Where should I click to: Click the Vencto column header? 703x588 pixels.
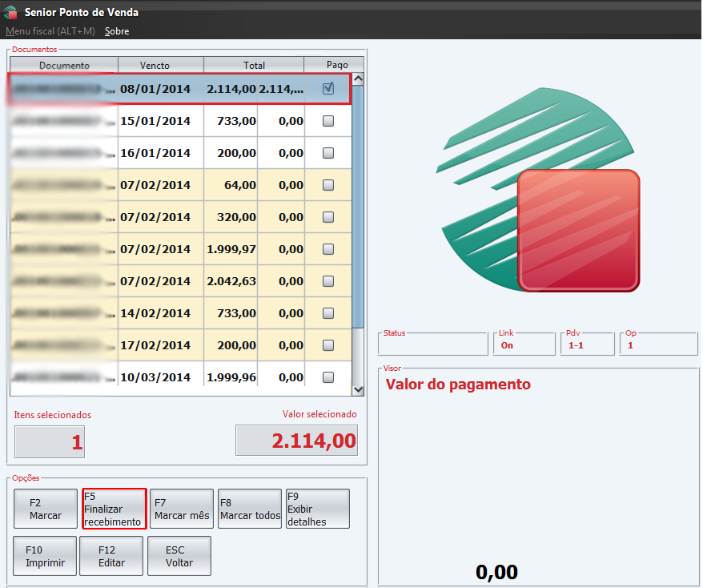tap(161, 65)
